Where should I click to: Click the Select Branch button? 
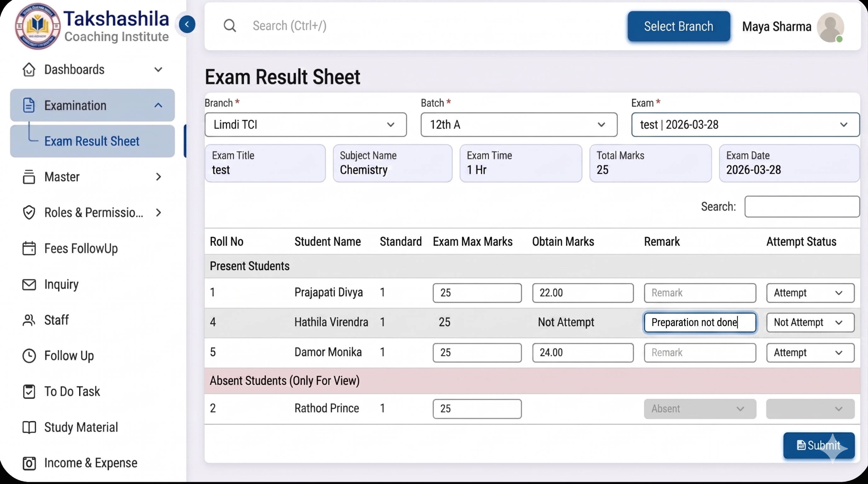[679, 26]
